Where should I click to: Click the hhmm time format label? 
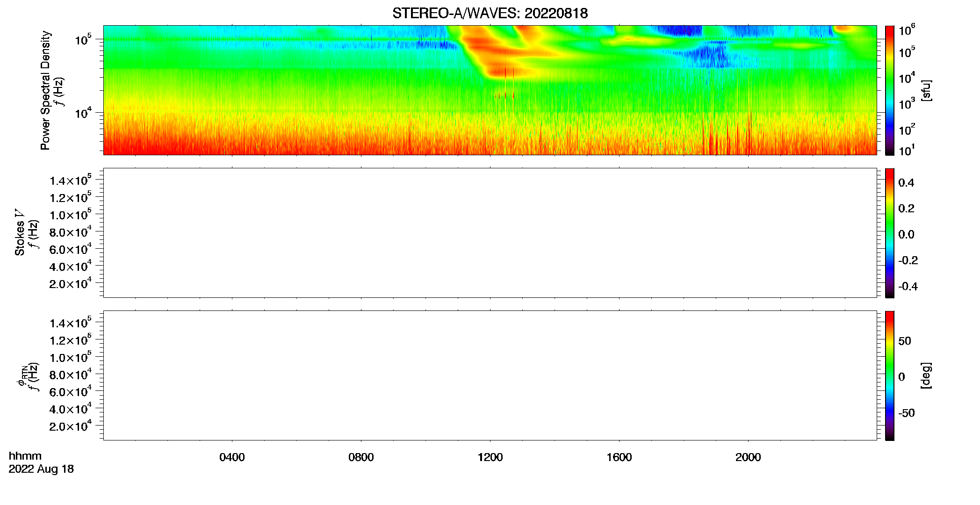(25, 456)
